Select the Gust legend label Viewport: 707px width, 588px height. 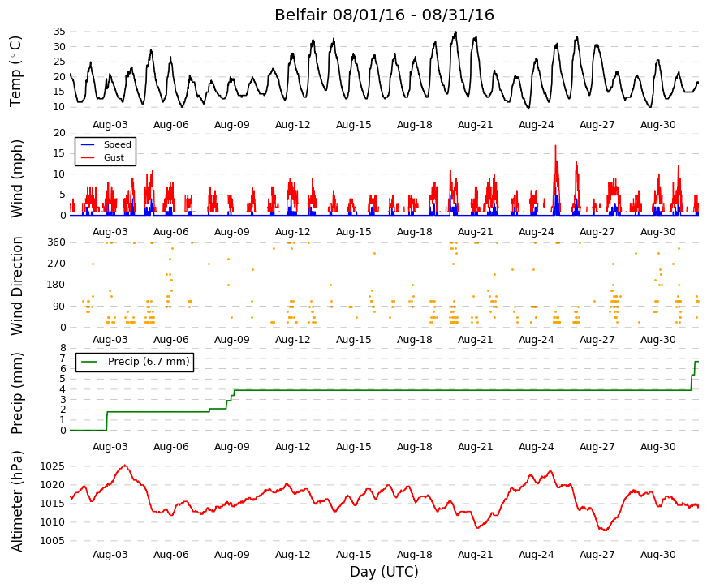(x=114, y=157)
